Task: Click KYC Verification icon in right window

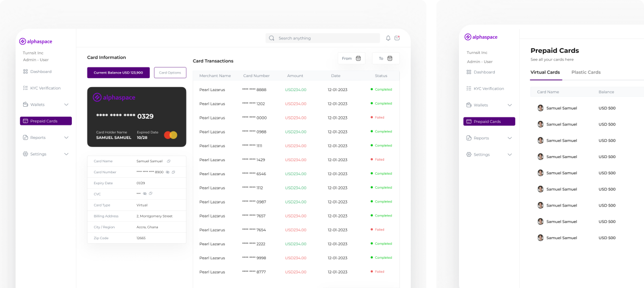Action: 469,89
